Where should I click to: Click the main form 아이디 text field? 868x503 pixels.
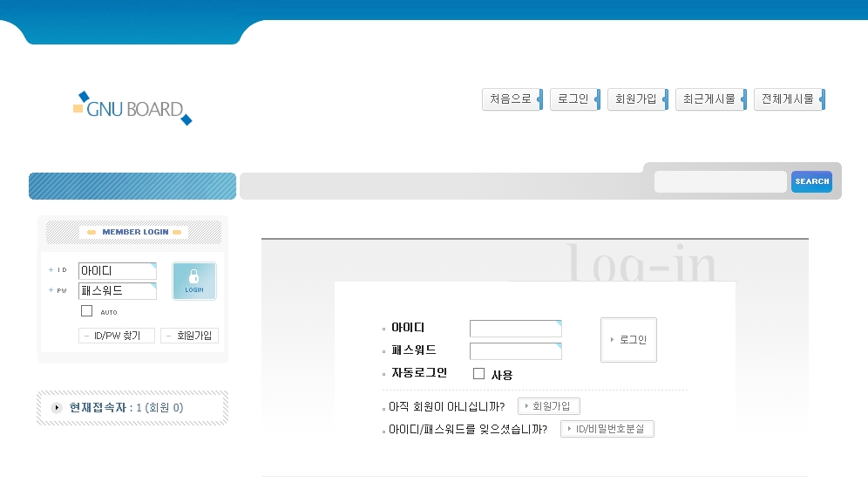[x=515, y=329]
